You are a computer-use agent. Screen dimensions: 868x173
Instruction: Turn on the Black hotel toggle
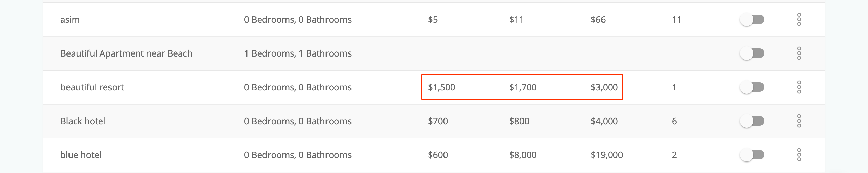click(752, 121)
